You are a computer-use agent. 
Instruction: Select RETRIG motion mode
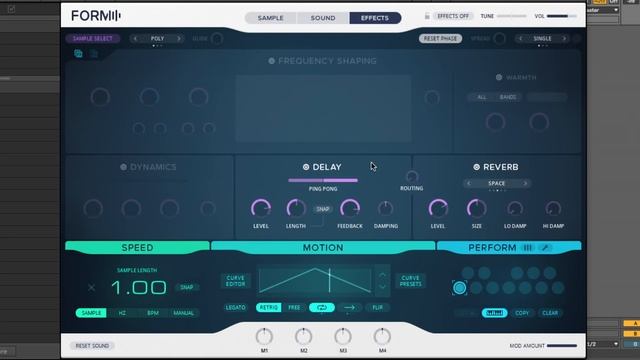pos(269,307)
